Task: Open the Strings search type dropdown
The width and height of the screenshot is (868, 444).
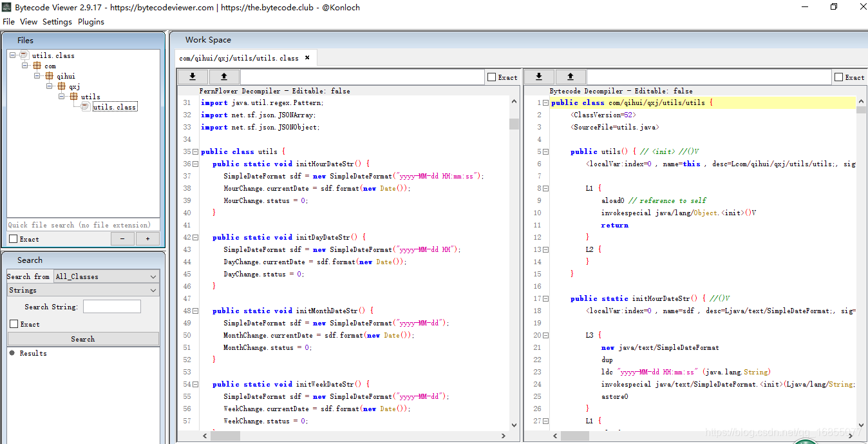Action: pyautogui.click(x=83, y=290)
